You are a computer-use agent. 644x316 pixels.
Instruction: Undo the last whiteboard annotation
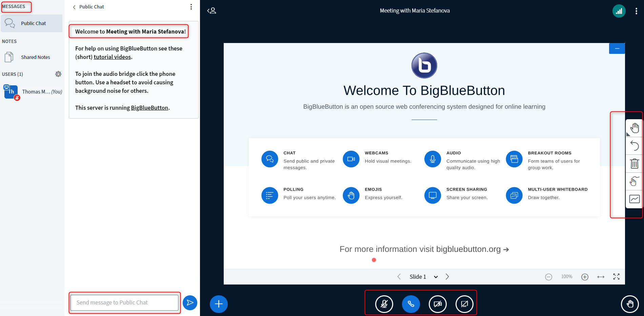(x=634, y=146)
